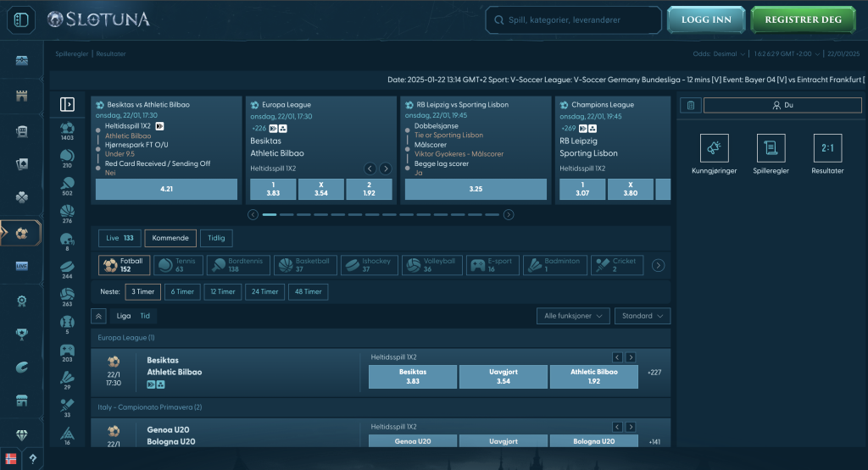Open the diamond icon in the left sidebar
The image size is (868, 470).
pos(21,435)
